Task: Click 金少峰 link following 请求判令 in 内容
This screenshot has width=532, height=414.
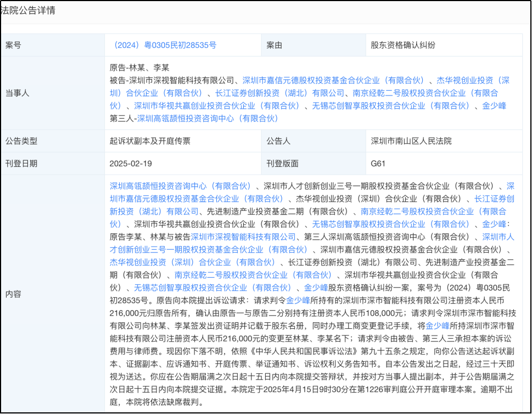Action: tap(298, 300)
